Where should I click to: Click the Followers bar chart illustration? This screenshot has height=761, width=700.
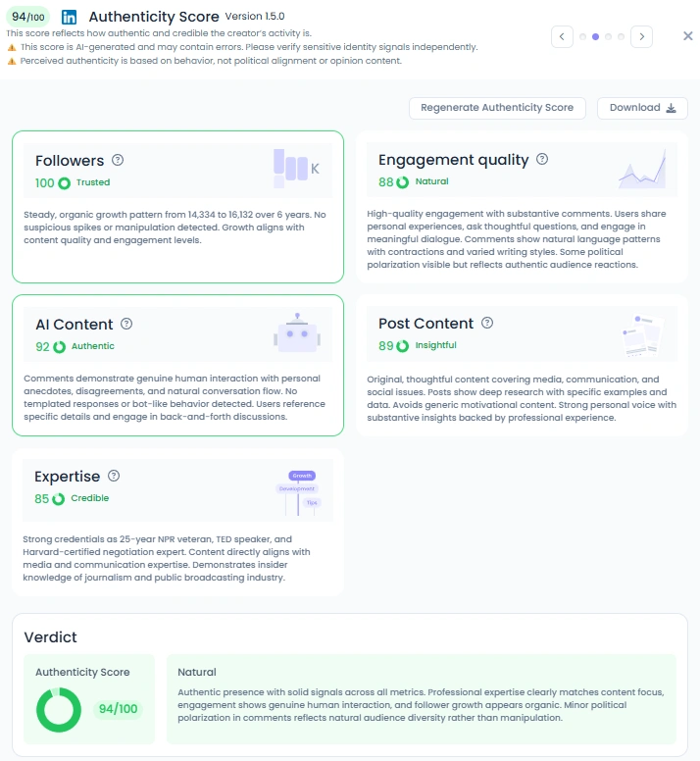pyautogui.click(x=296, y=169)
